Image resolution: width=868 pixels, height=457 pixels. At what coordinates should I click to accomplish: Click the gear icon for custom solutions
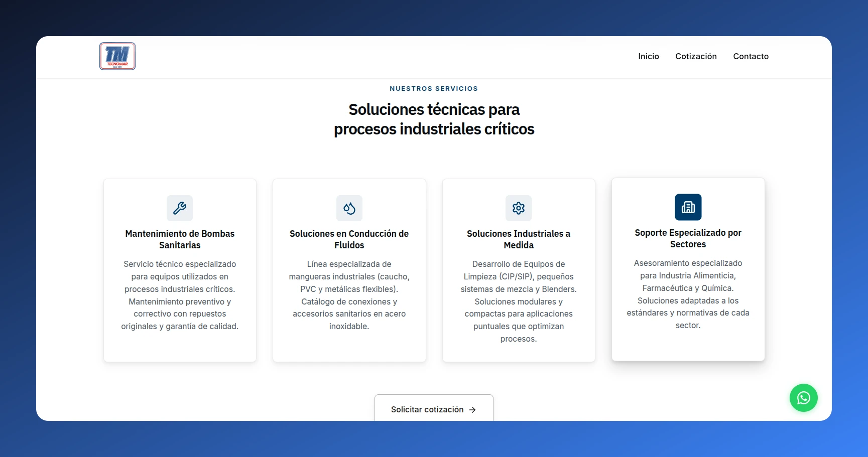point(519,208)
